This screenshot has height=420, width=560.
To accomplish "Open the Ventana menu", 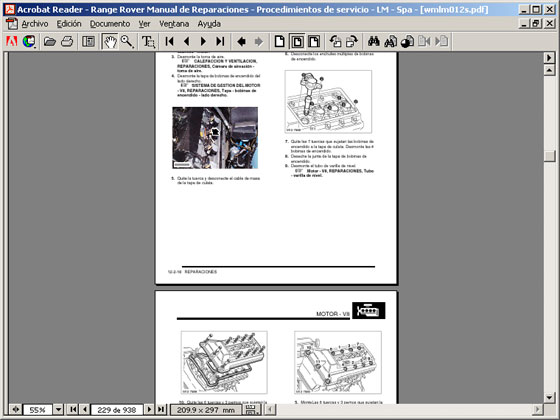I will click(174, 24).
